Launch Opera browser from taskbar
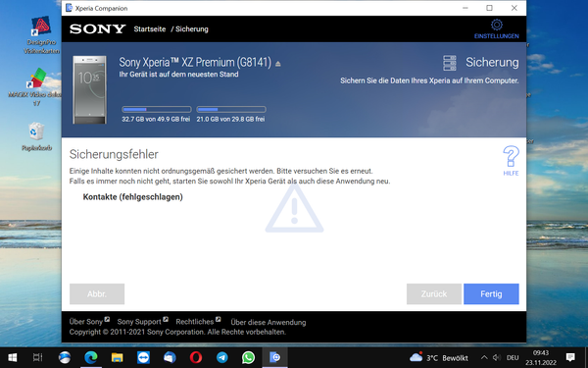The width and height of the screenshot is (588, 368). (196, 357)
